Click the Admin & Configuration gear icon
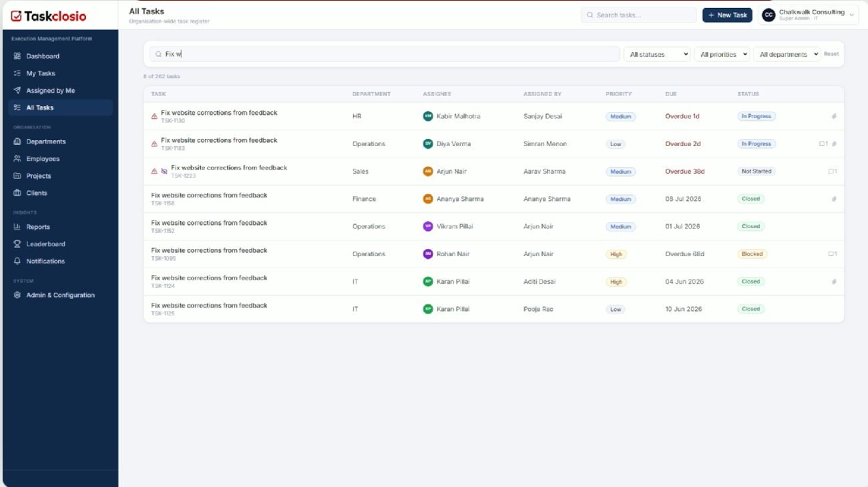 click(17, 295)
